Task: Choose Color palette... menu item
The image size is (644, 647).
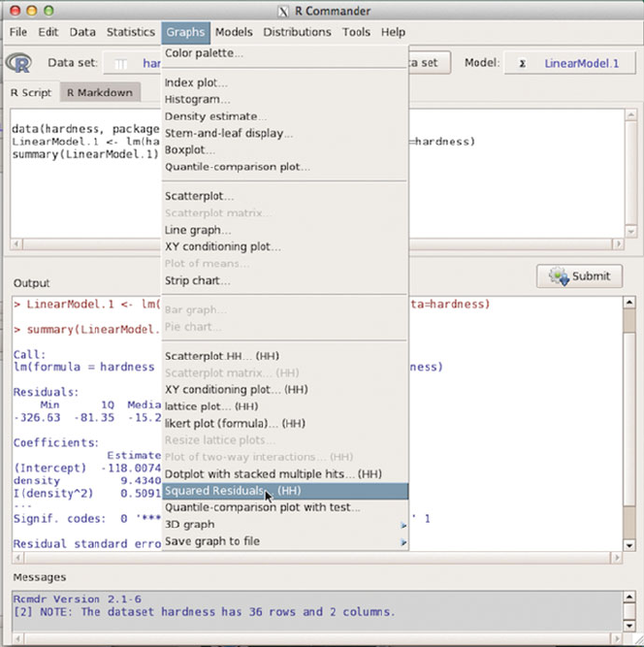Action: (285, 53)
